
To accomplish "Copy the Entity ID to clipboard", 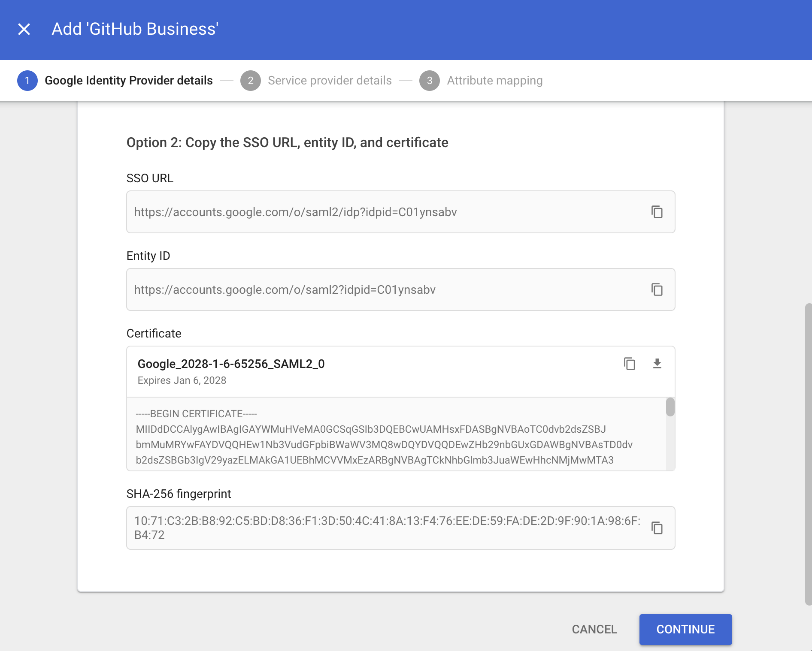I will coord(657,289).
